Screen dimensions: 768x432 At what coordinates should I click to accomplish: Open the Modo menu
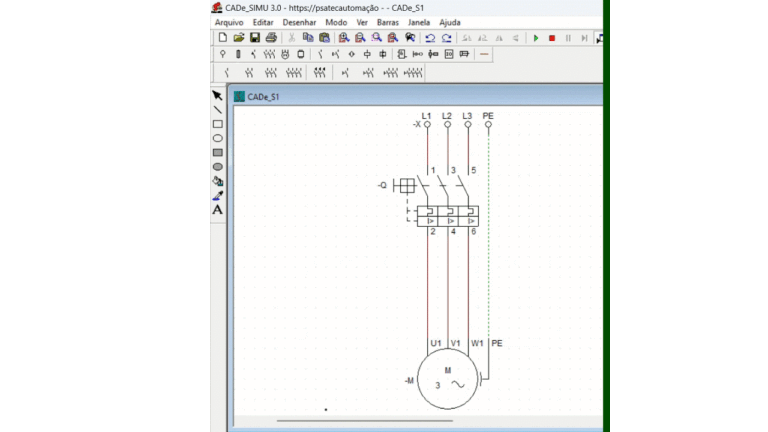coord(336,23)
